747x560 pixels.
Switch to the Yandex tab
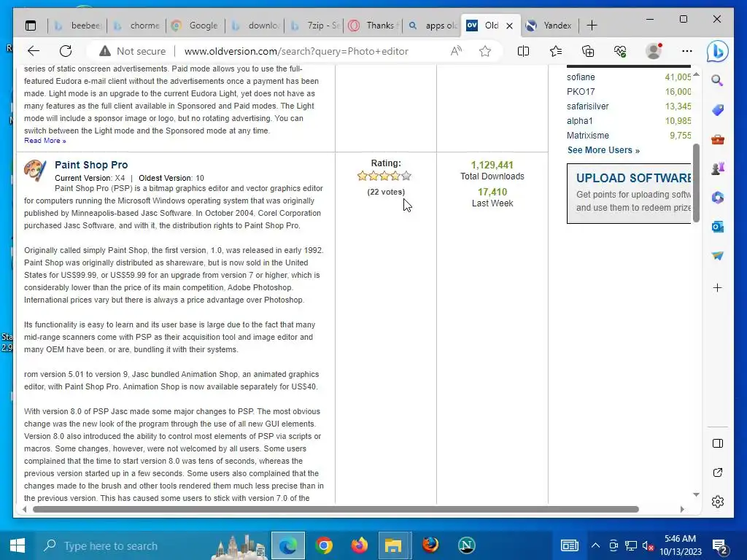[x=550, y=26]
